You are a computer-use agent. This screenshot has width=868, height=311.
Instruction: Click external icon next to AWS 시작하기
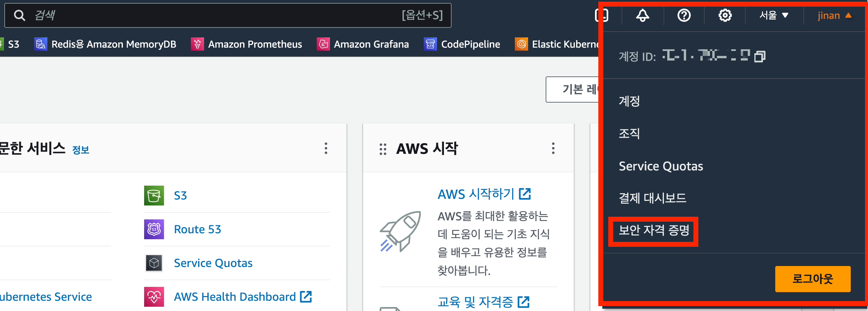[x=525, y=194]
